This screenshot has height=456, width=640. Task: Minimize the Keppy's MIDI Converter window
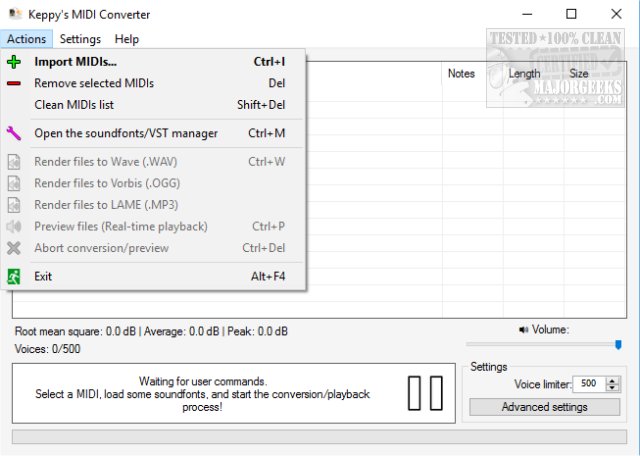click(527, 14)
